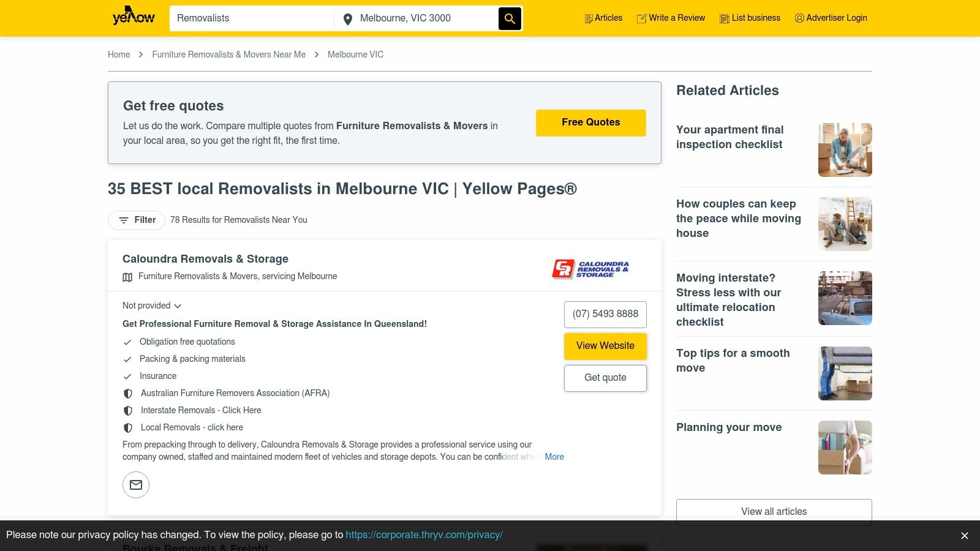Click the shield icon next to AFRA
Viewport: 980px width, 551px height.
coord(128,394)
